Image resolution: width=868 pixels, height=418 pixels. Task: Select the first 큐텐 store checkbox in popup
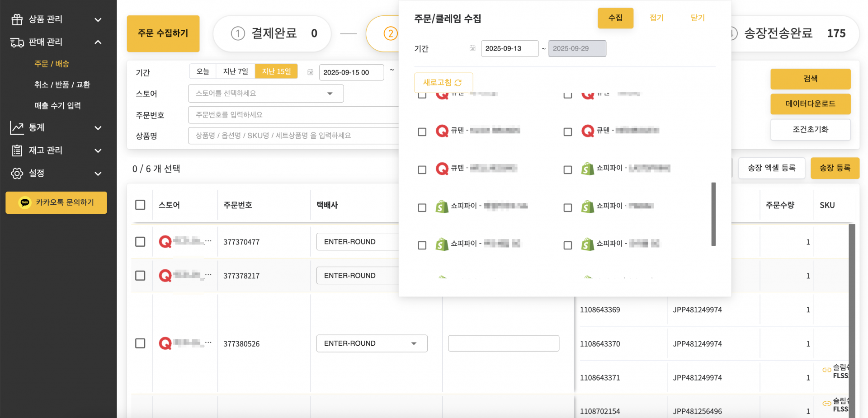click(422, 132)
